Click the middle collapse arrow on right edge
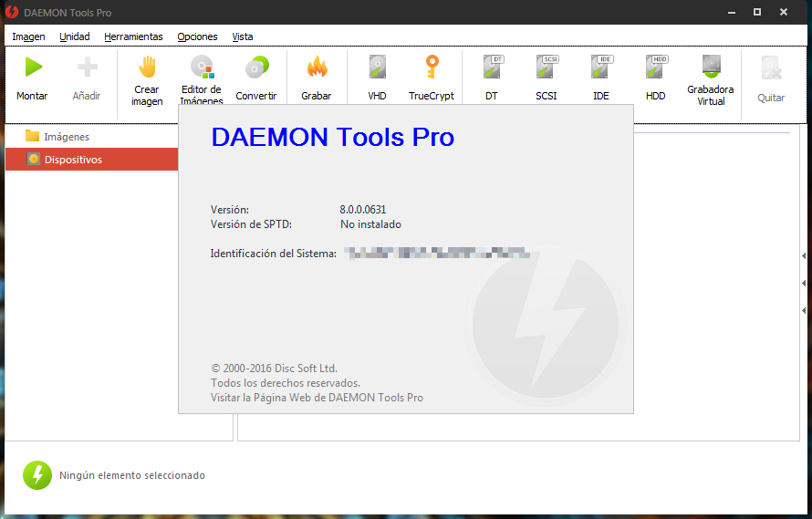Image resolution: width=812 pixels, height=519 pixels. click(x=804, y=284)
